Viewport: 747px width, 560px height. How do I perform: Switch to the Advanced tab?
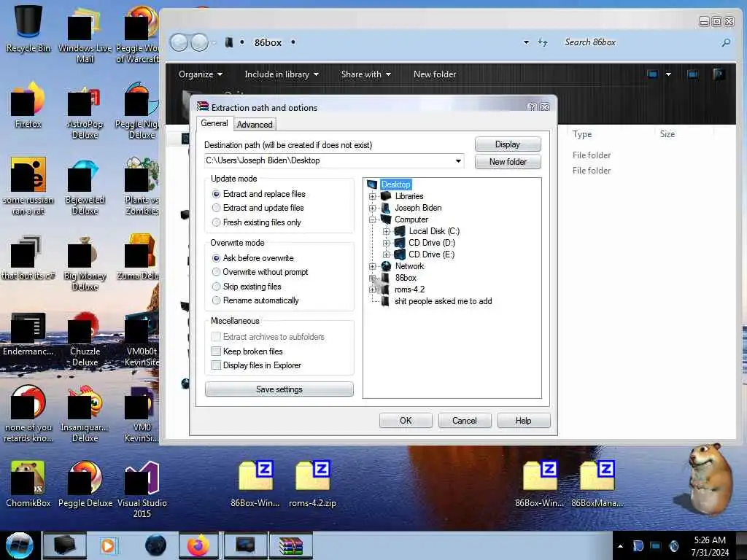coord(255,124)
